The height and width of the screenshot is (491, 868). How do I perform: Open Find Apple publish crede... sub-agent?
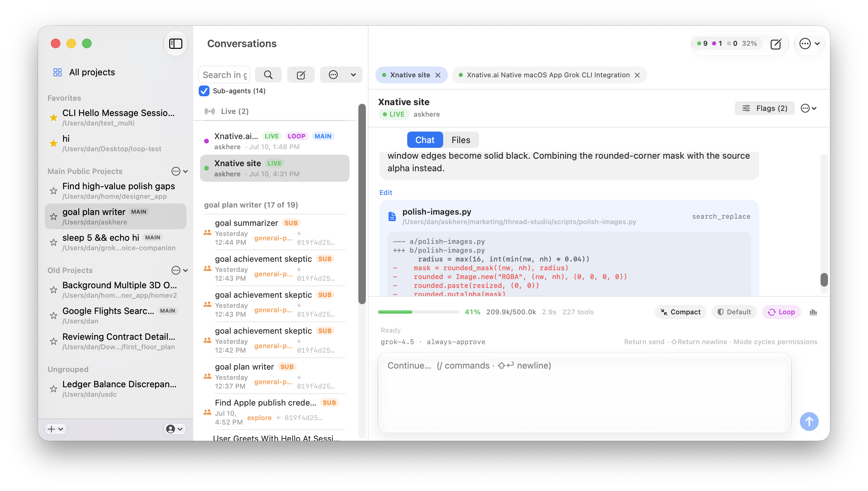tap(275, 412)
